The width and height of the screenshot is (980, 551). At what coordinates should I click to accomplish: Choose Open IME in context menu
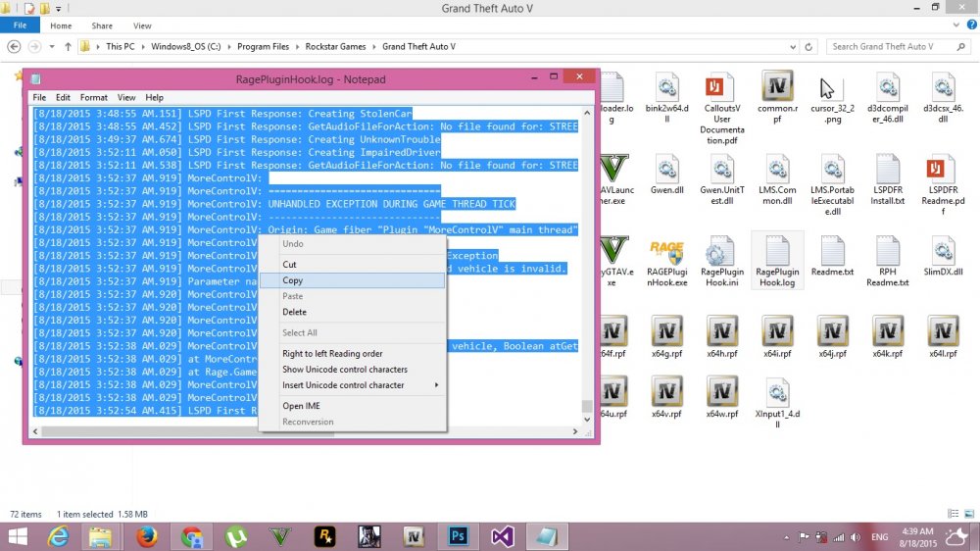click(352, 406)
